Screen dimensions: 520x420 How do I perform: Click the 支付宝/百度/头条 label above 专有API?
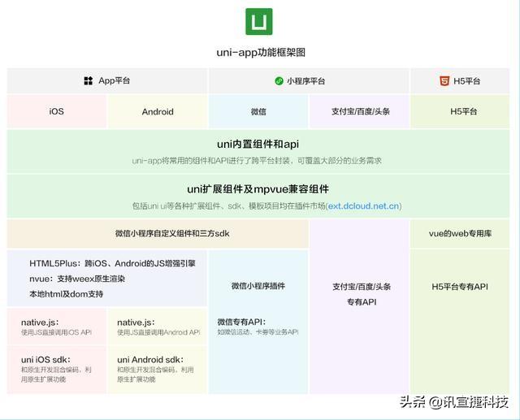362,287
